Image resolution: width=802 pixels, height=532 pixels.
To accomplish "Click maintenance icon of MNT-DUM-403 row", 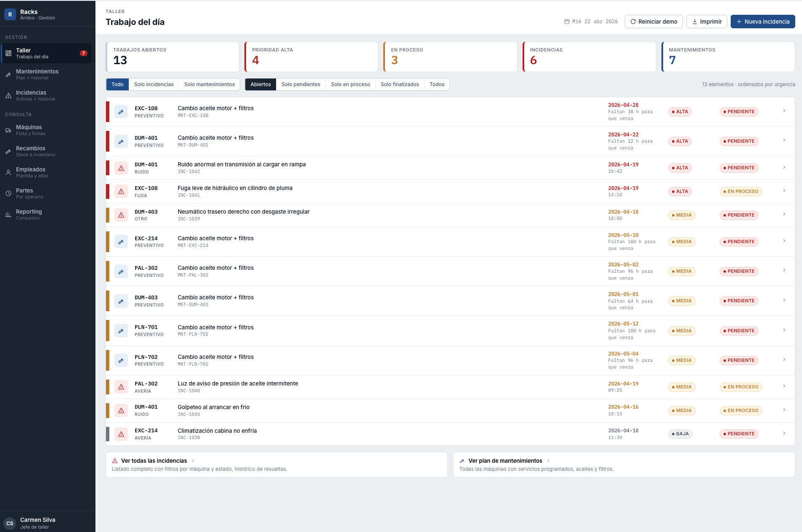I will 121,301.
